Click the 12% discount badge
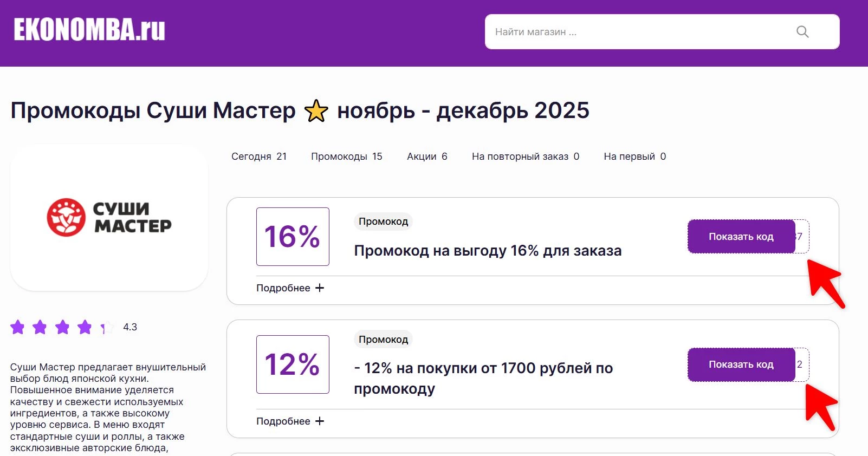 293,364
